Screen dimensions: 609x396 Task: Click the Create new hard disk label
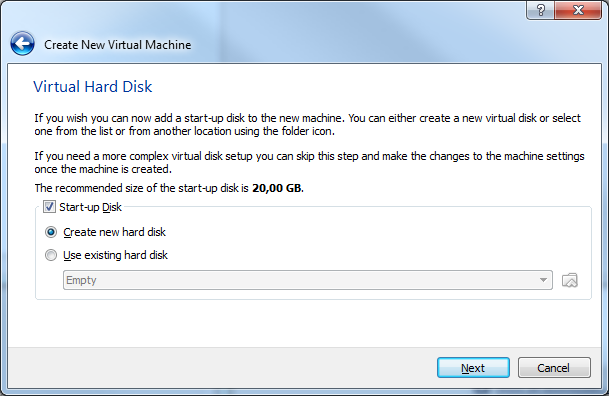114,232
